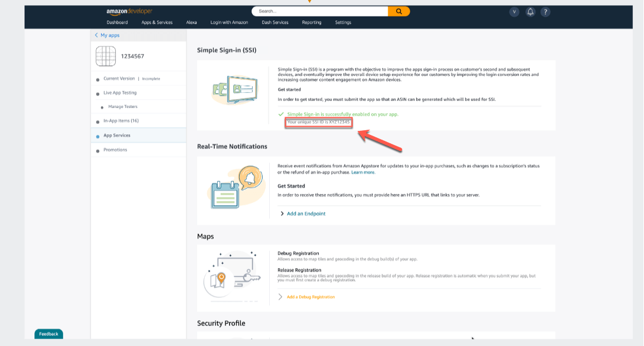Click the green success checkmark icon

pyautogui.click(x=281, y=114)
